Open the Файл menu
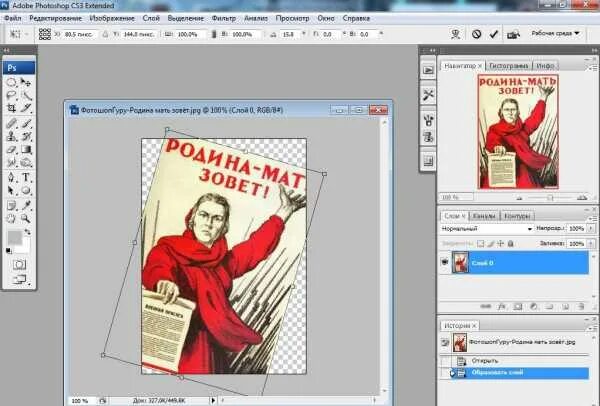This screenshot has width=600, height=406. 13,18
